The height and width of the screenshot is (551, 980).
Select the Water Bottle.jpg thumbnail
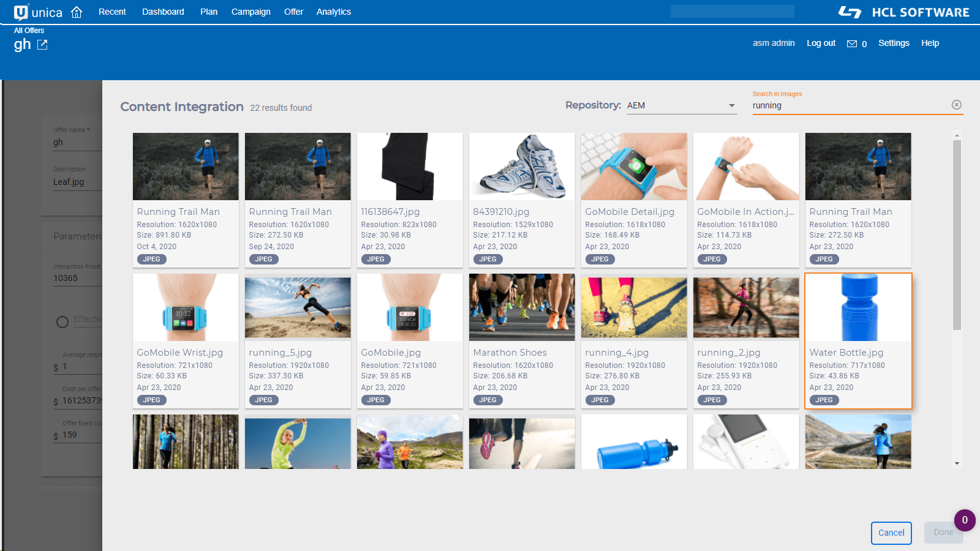pyautogui.click(x=858, y=308)
